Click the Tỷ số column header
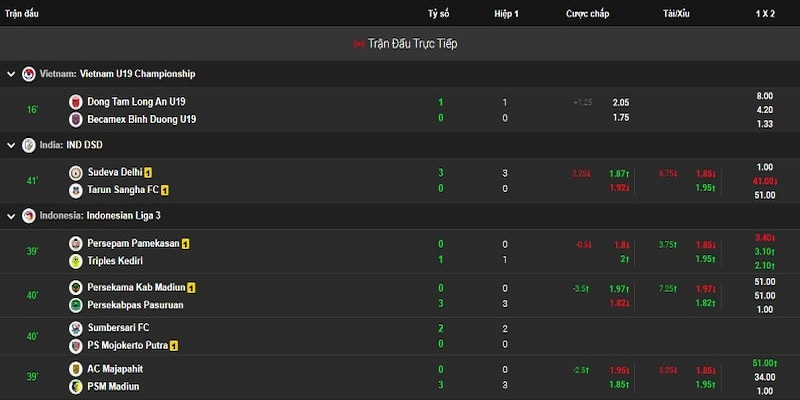The image size is (800, 400). (439, 14)
